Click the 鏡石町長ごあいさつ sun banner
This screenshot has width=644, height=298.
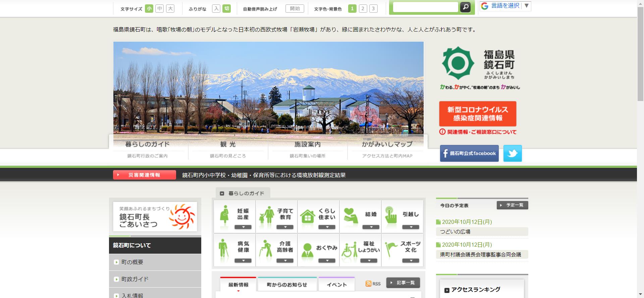[155, 216]
